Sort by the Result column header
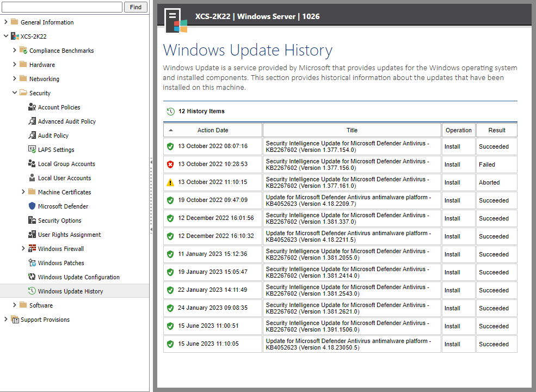The height and width of the screenshot is (392, 536). click(497, 130)
